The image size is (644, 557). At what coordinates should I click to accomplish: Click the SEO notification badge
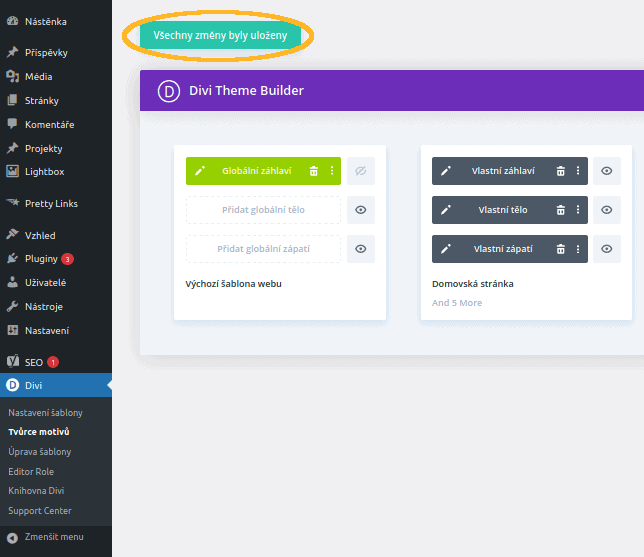tap(53, 362)
